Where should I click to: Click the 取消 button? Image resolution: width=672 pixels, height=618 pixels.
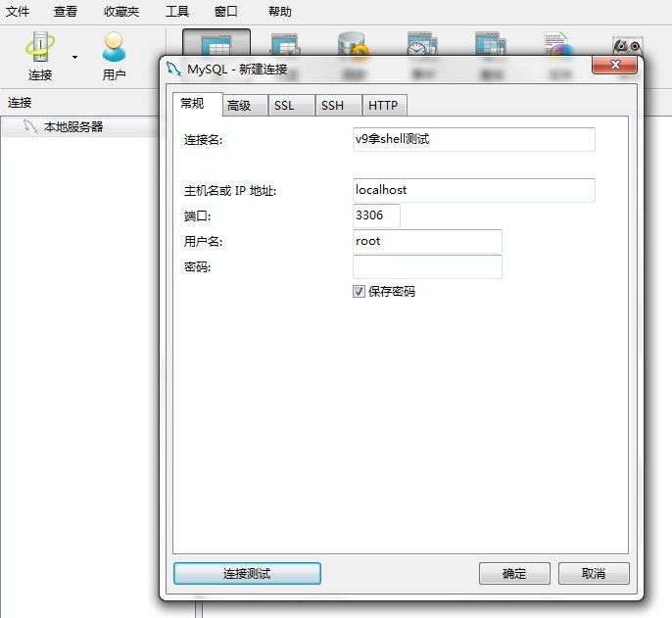(x=594, y=573)
